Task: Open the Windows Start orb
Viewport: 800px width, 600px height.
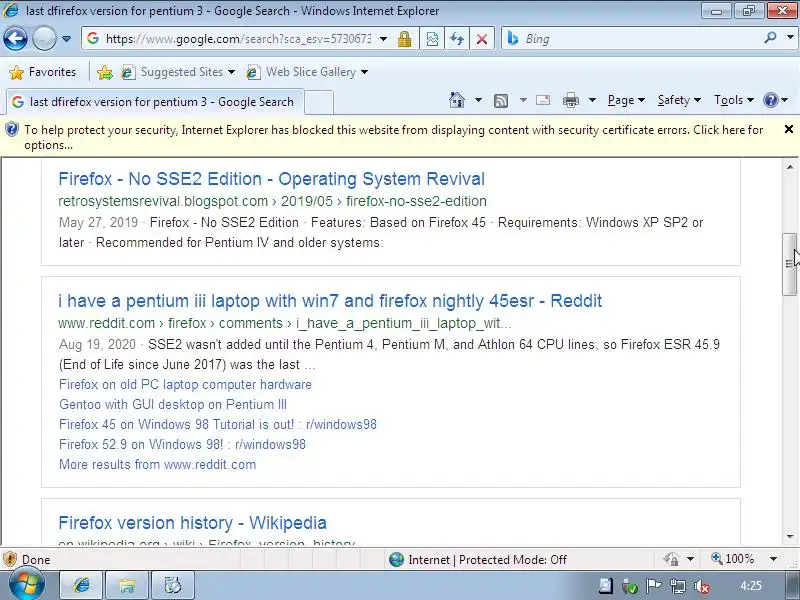Action: pos(27,585)
